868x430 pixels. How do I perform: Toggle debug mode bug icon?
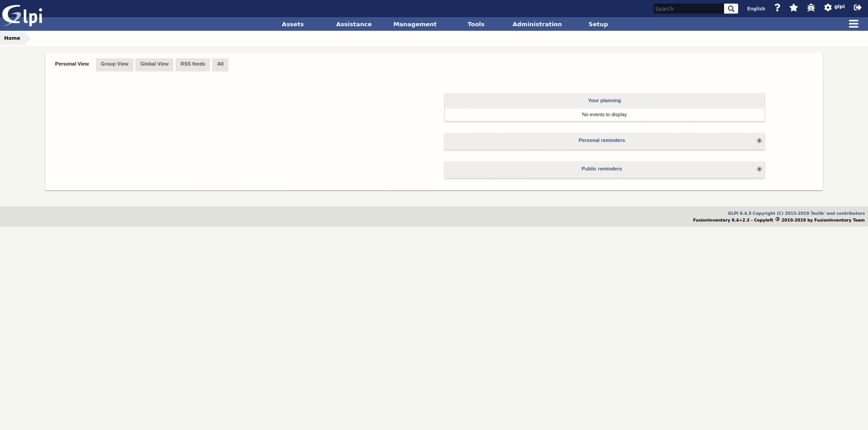click(x=811, y=8)
